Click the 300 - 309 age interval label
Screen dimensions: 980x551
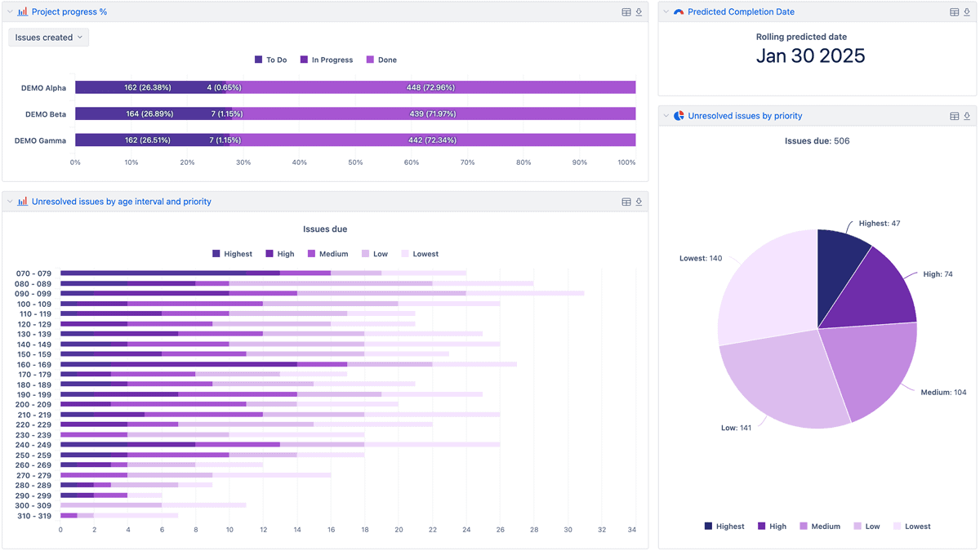pyautogui.click(x=33, y=505)
